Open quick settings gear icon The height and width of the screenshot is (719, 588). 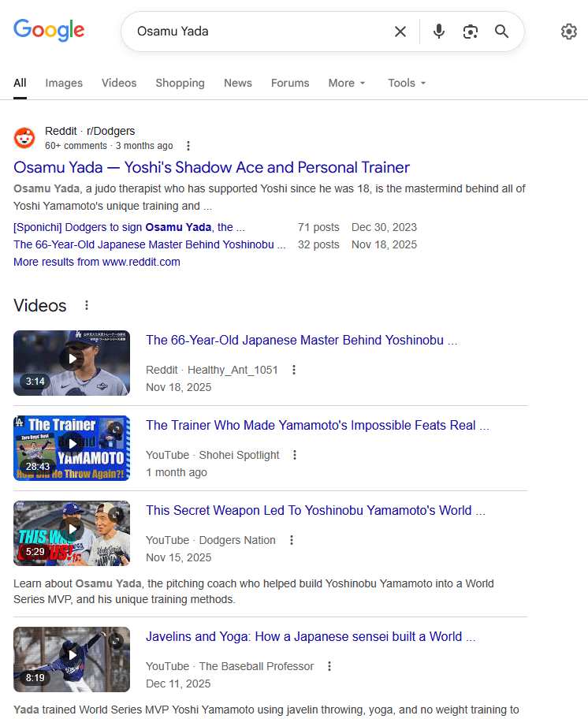click(x=568, y=32)
